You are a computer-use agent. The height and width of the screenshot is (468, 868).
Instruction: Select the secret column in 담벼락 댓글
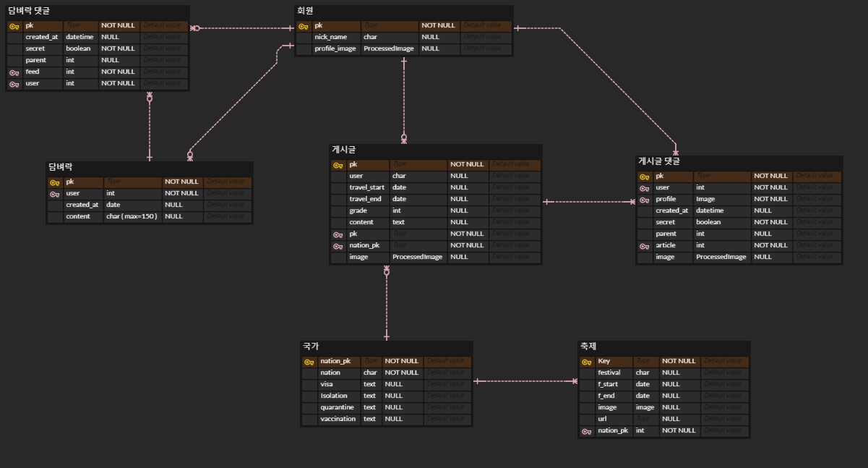[35, 48]
